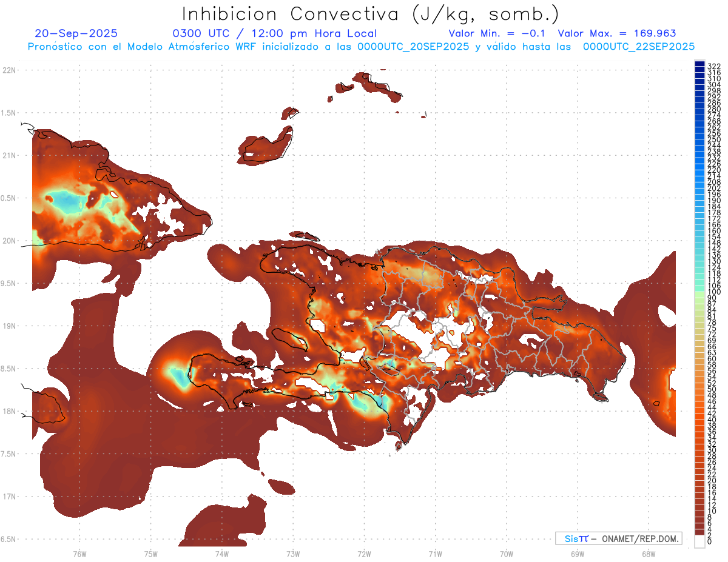Image resolution: width=728 pixels, height=562 pixels.
Task: Select the latitude label '20N'
Action: [9, 241]
